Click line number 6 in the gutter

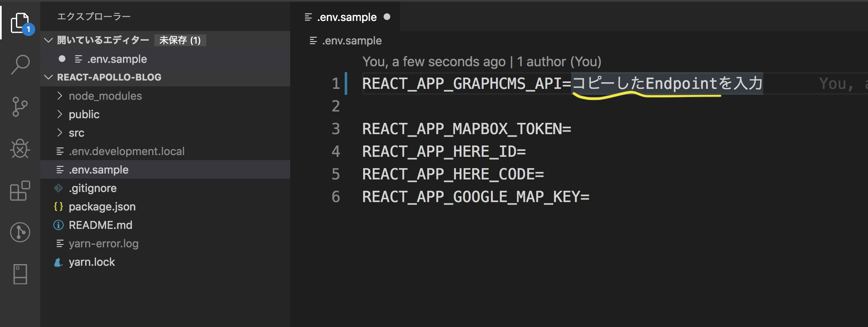[x=336, y=197]
